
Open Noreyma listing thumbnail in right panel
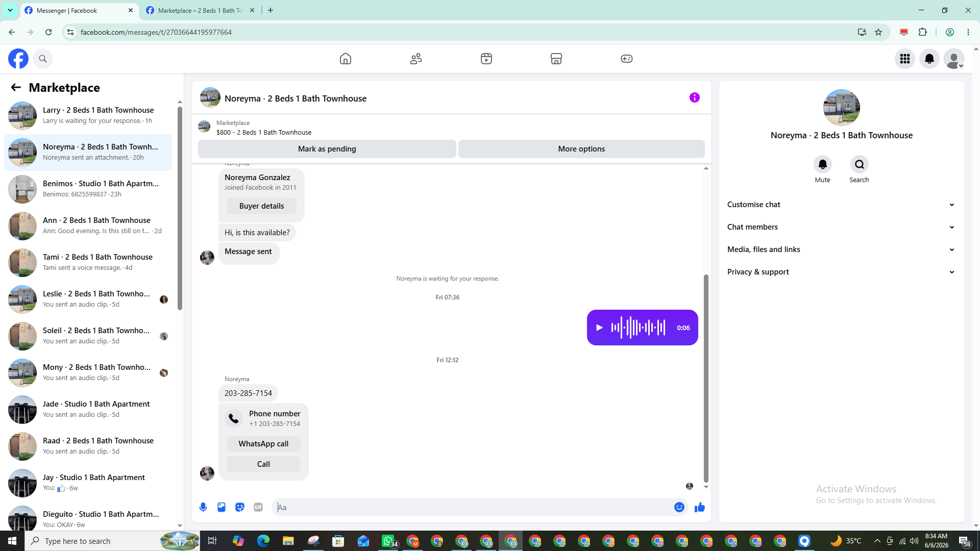point(842,108)
